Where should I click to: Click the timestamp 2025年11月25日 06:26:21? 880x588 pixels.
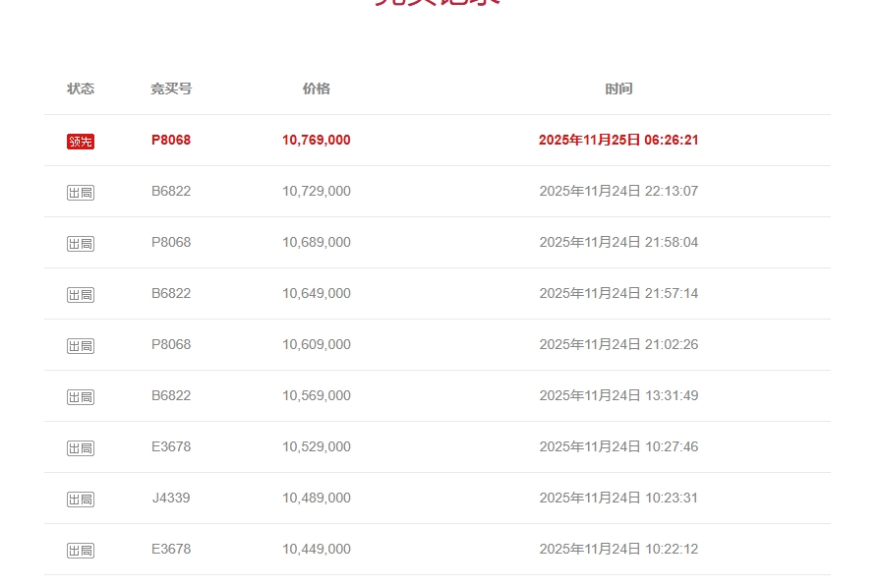click(618, 140)
